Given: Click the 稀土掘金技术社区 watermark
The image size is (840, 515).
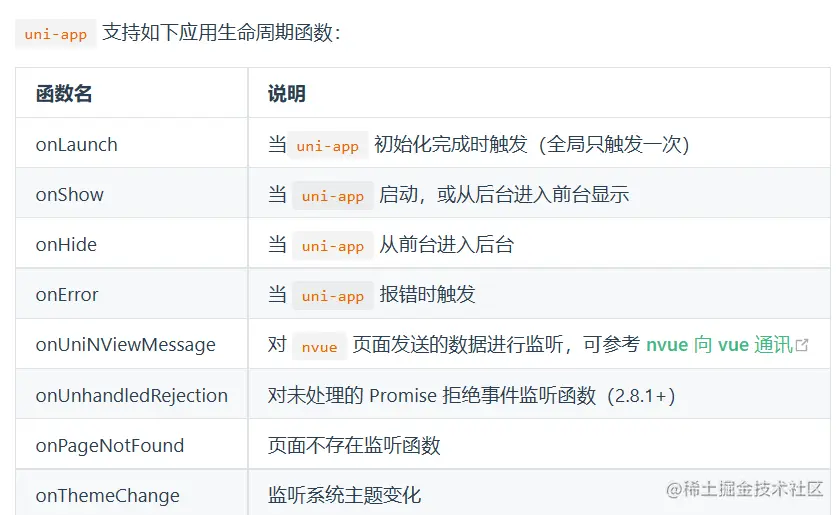Looking at the screenshot, I should (744, 489).
